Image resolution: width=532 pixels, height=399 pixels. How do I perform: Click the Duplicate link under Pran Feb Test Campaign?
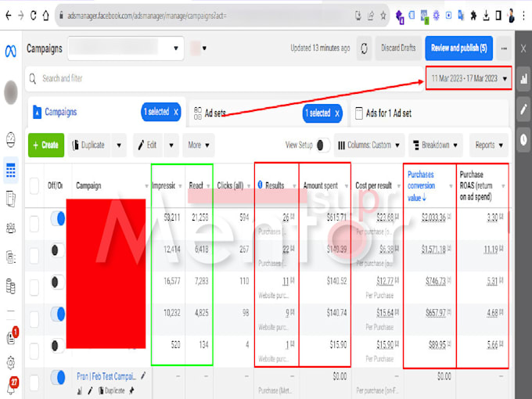[112, 390]
